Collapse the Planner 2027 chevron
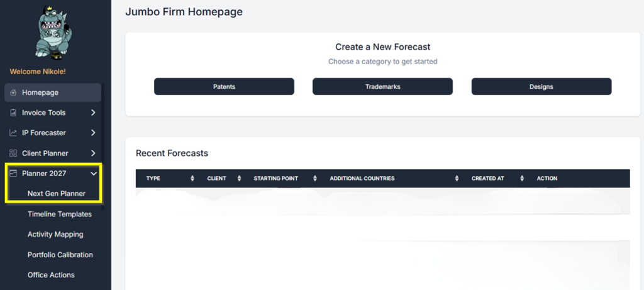The height and width of the screenshot is (290, 644). 94,174
